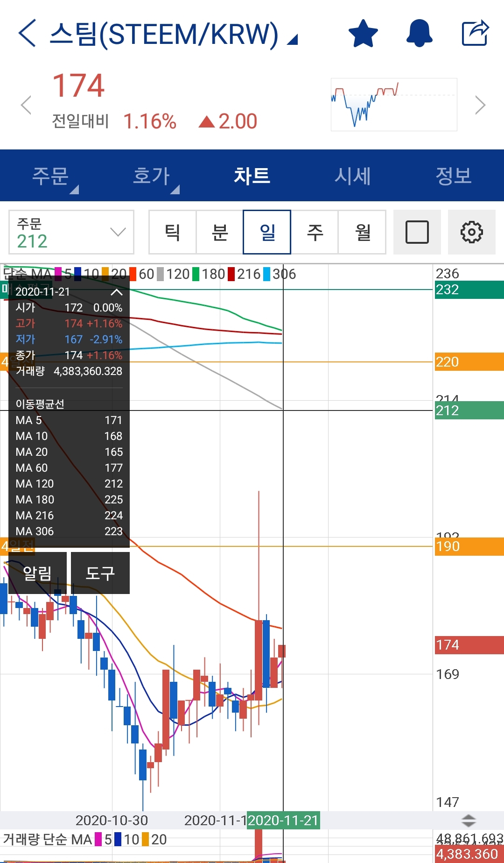Viewport: 504px width, 863px height.
Task: Switch to the 시세 tab
Action: 353,176
